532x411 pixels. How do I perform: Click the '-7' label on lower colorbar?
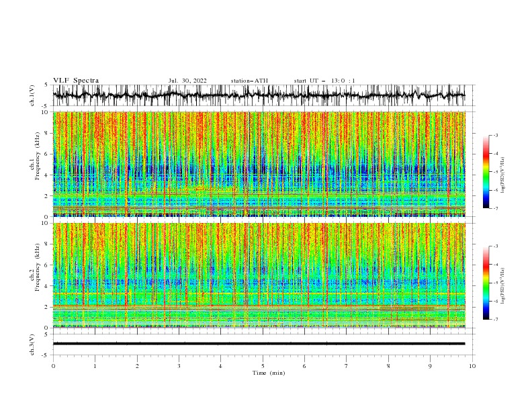[496, 319]
